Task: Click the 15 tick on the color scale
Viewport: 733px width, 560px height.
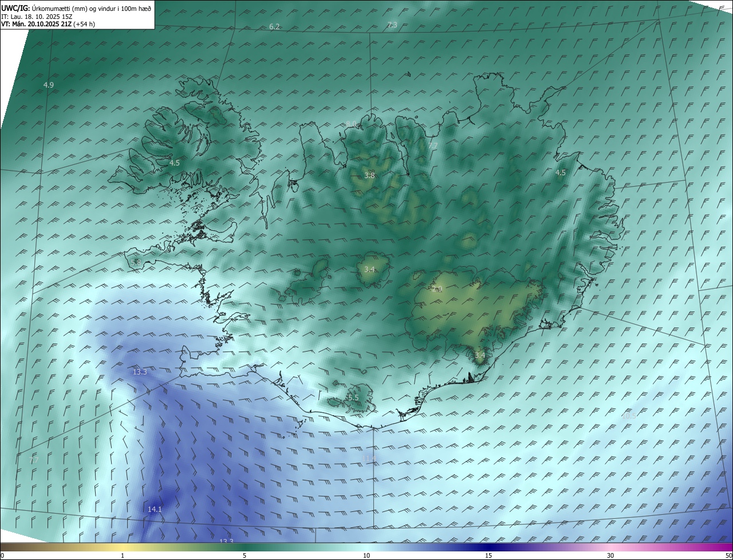Action: [488, 555]
